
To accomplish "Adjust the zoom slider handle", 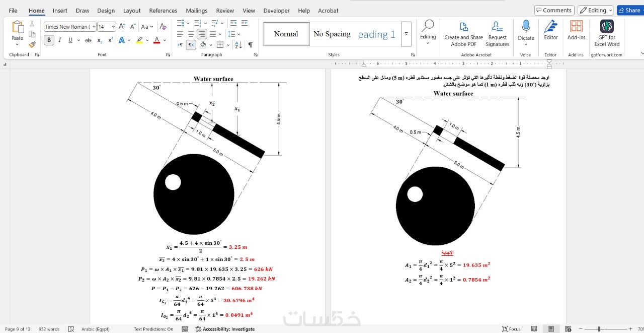I will click(599, 329).
